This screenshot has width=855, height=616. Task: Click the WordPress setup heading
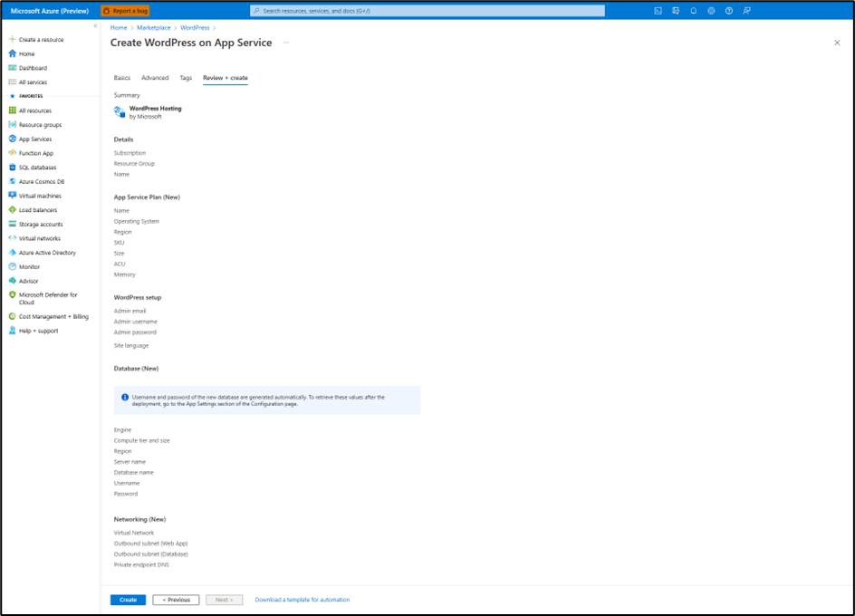(138, 298)
